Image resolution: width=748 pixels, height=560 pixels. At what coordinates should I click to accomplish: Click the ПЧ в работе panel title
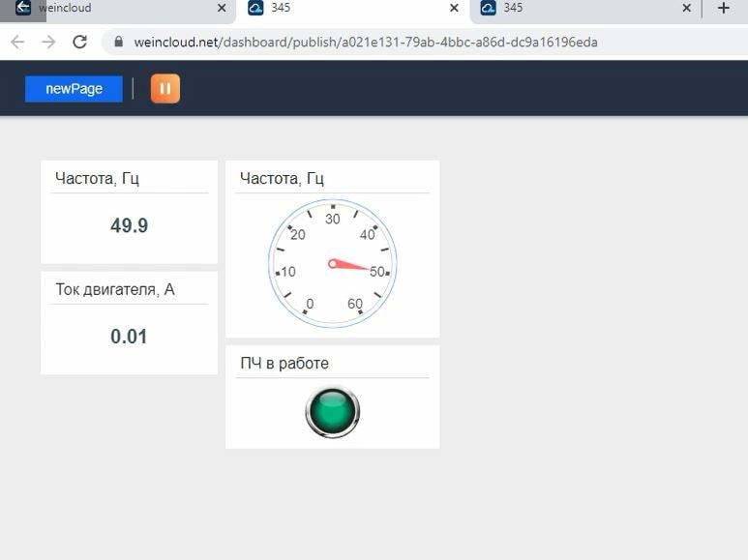coord(284,363)
